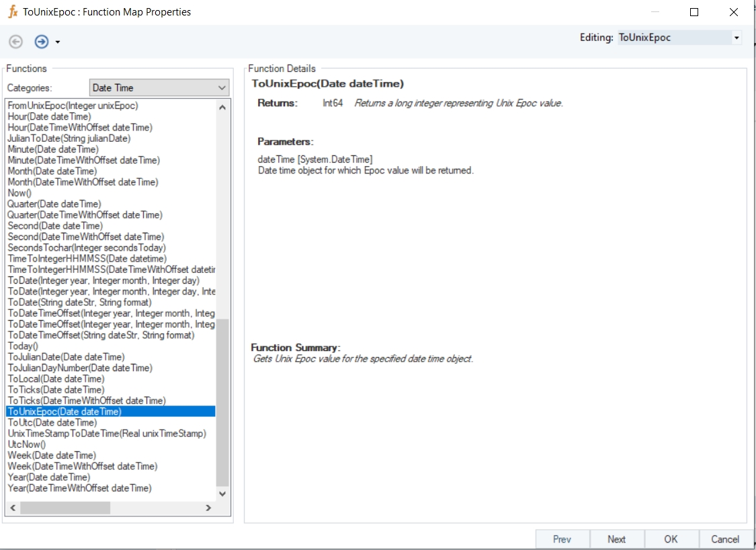Click the forward navigation arrow icon
Screen dimensions: 756x550
(42, 42)
